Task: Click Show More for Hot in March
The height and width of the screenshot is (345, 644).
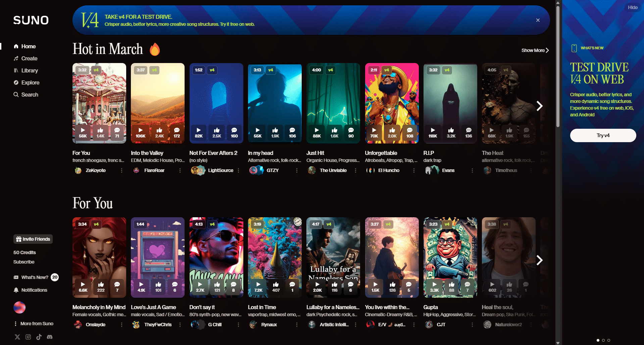Action: pyautogui.click(x=535, y=50)
